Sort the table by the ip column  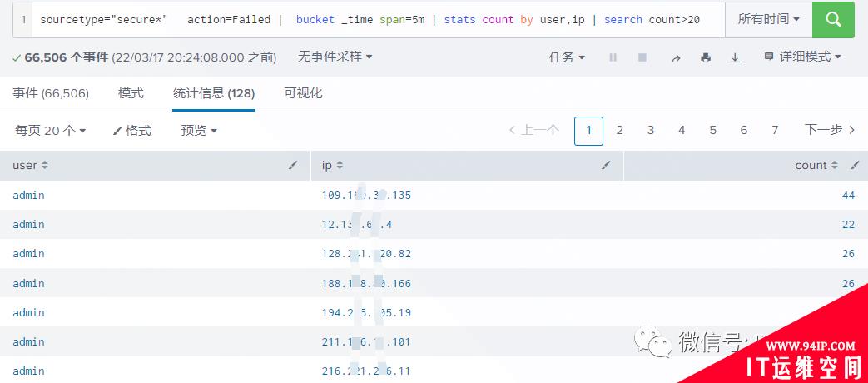pos(333,165)
